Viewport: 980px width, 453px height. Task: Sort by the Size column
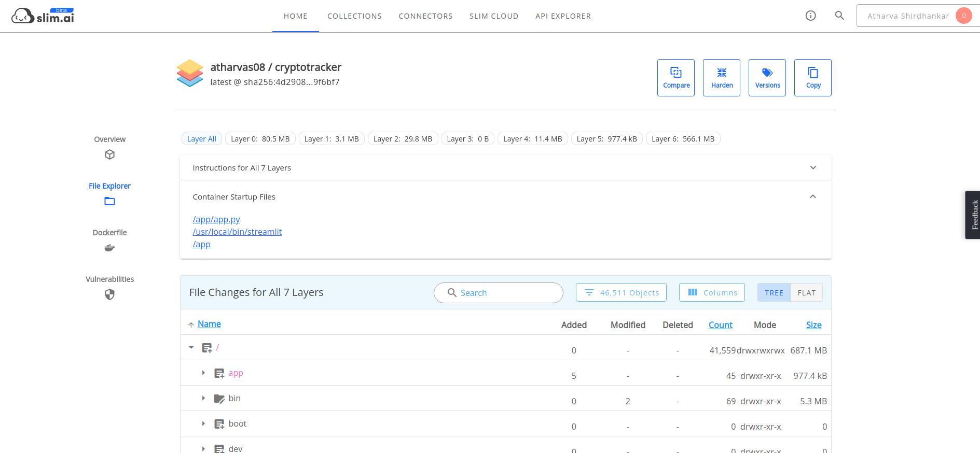coord(813,325)
